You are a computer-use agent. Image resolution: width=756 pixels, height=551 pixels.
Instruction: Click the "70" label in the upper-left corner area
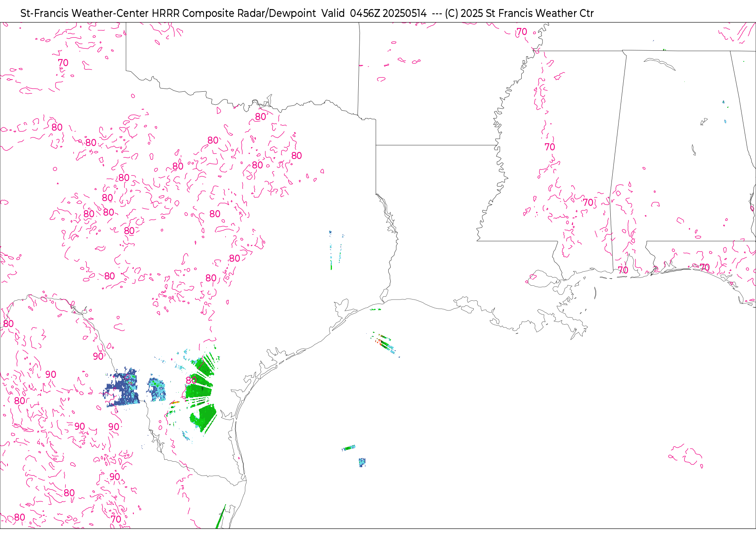click(63, 63)
